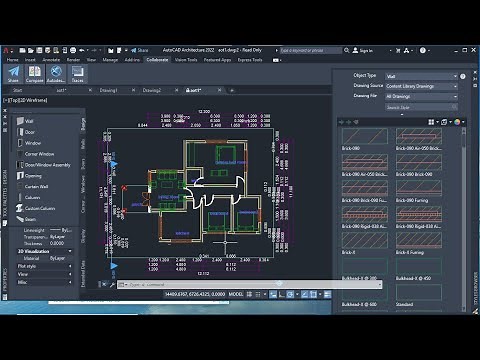This screenshot has width=480, height=360.
Task: Select the Wall tool in the palette
Action: [25, 121]
